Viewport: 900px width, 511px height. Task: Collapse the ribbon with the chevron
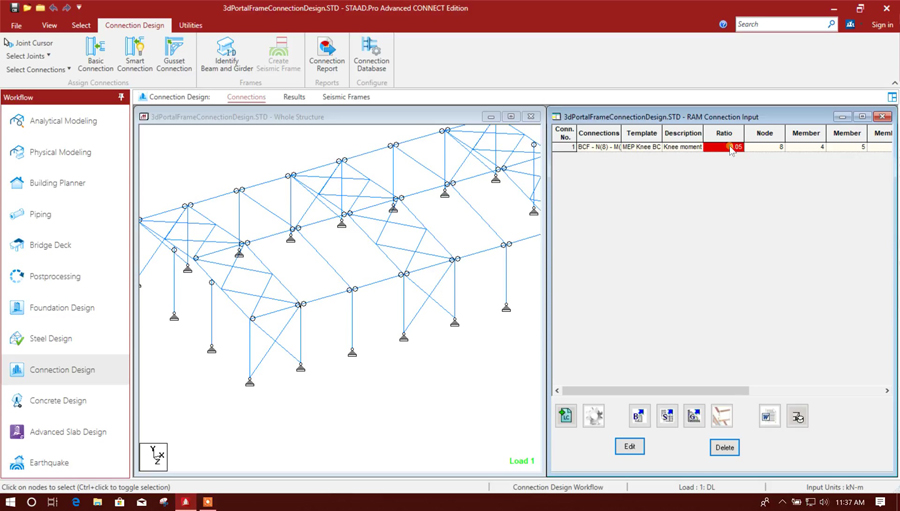point(894,83)
